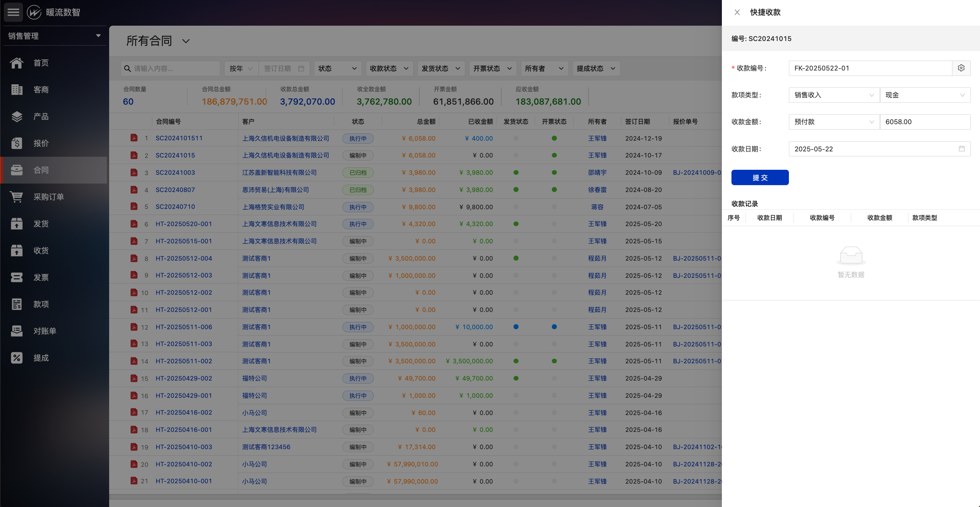The width and height of the screenshot is (980, 507).
Task: Open PDF icon for contract SC2024101511
Action: pos(134,138)
